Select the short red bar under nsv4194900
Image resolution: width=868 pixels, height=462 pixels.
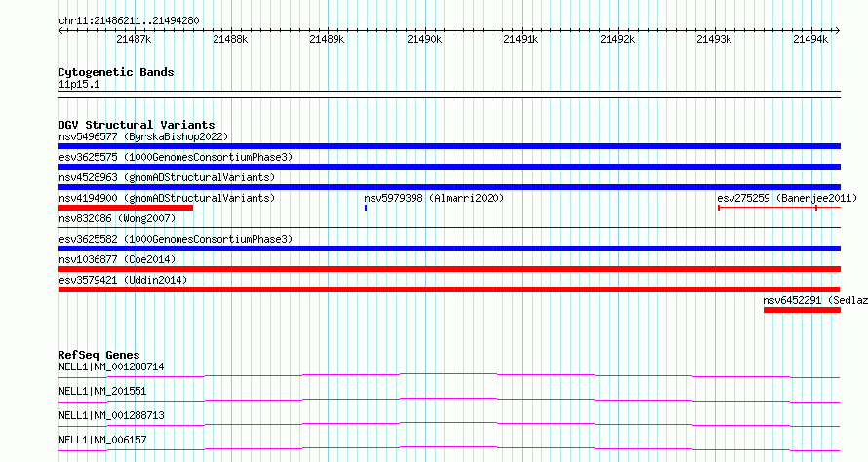(125, 208)
